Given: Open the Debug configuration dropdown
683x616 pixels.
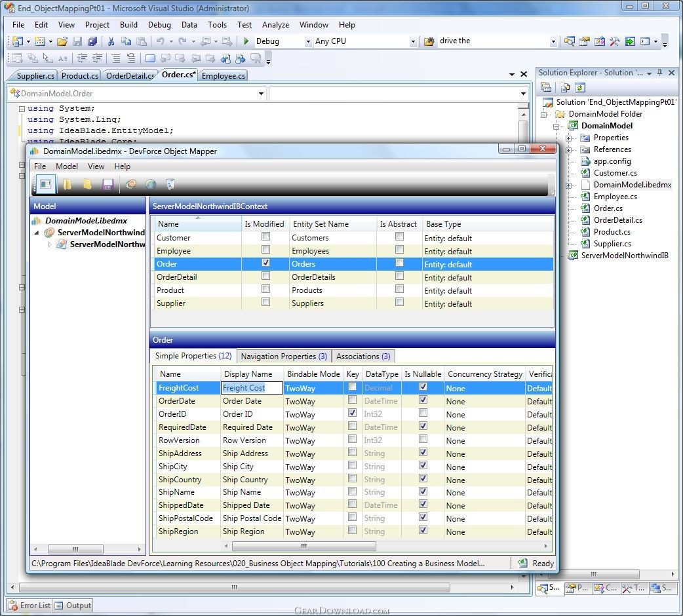Looking at the screenshot, I should (x=308, y=42).
